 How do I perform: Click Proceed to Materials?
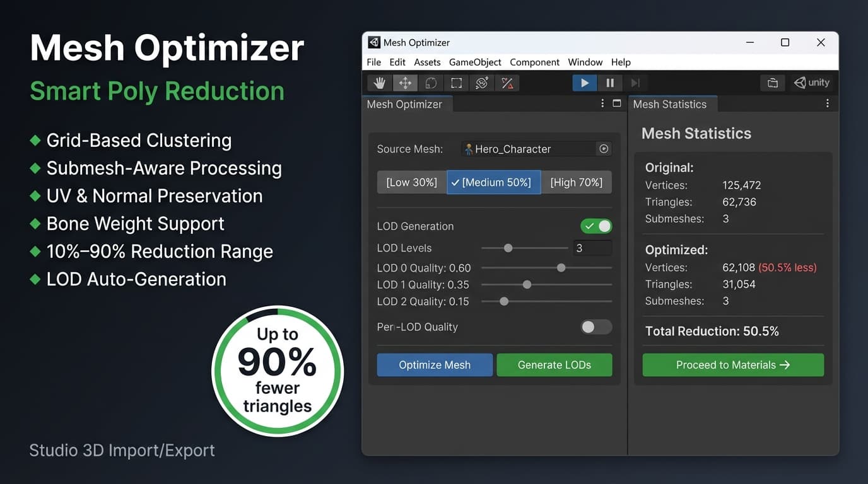tap(732, 365)
